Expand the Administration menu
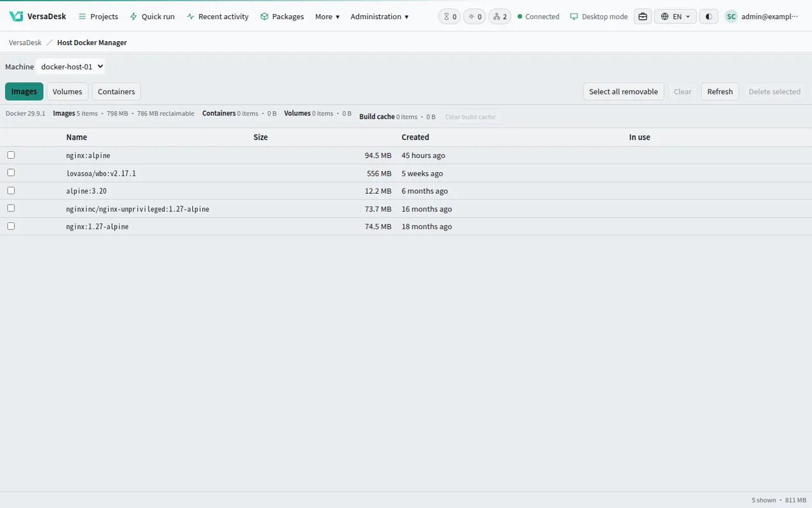The height and width of the screenshot is (508, 812). click(x=379, y=17)
